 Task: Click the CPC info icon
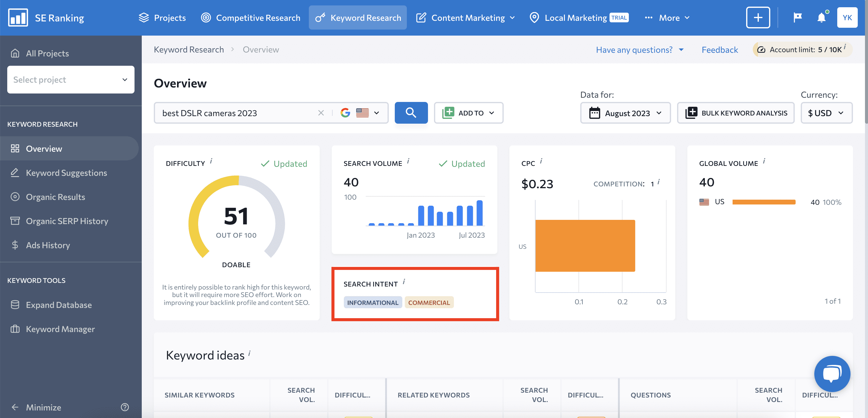pyautogui.click(x=541, y=161)
